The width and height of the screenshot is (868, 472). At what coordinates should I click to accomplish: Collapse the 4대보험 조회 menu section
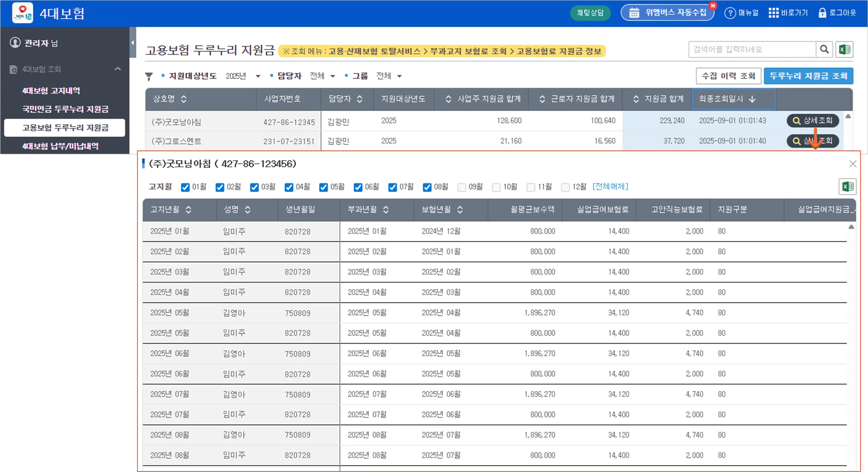(117, 69)
